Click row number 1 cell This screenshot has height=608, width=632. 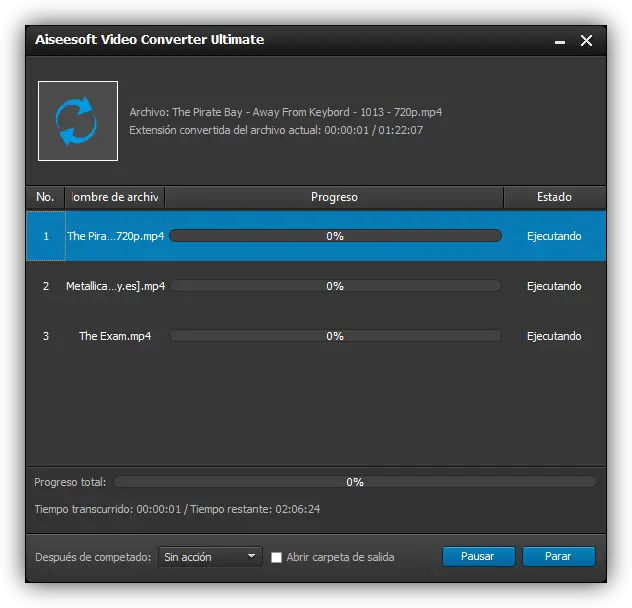[46, 236]
